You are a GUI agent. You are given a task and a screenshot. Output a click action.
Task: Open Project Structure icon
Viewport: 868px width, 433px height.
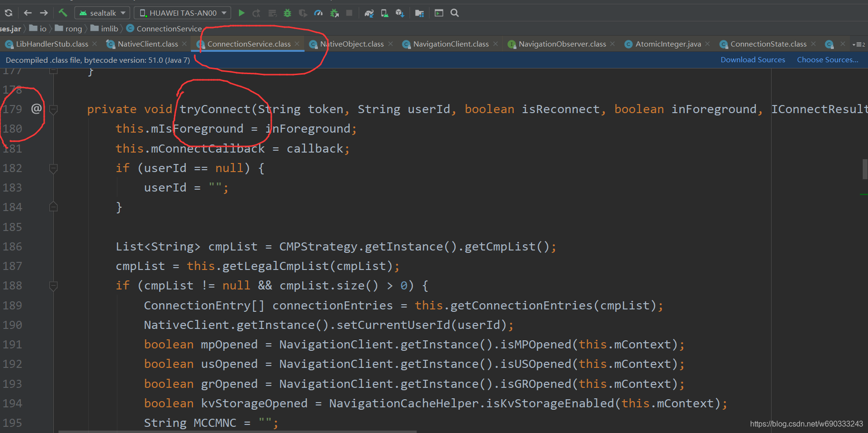(419, 13)
